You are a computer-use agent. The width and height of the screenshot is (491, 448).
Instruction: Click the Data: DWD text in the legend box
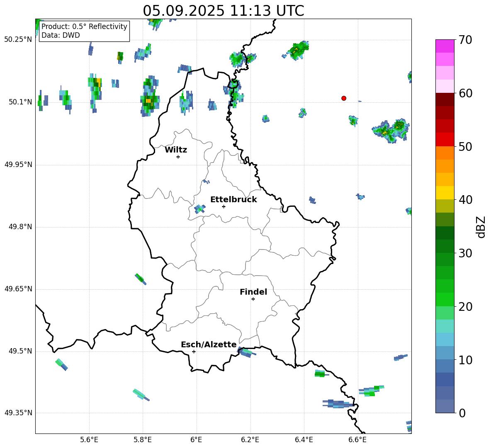tap(61, 35)
